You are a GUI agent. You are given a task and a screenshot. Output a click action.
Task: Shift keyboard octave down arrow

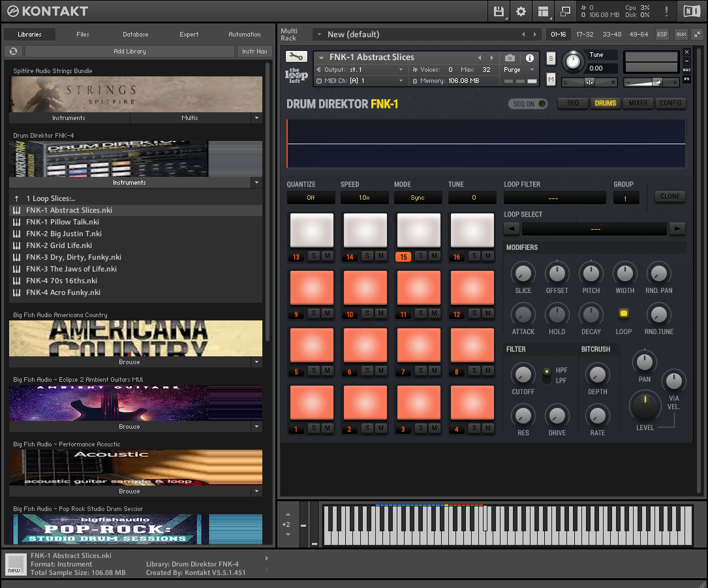(288, 534)
